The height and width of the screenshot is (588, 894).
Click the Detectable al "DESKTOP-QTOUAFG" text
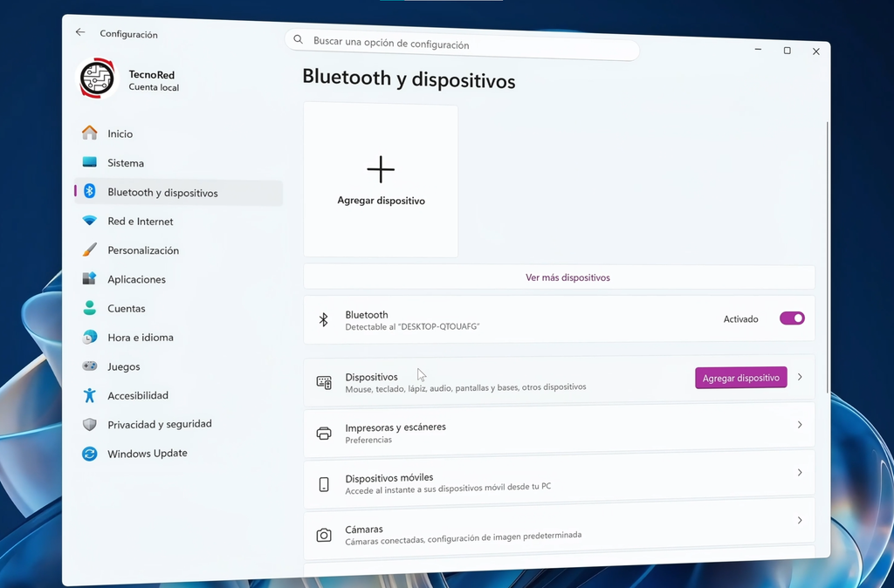(412, 326)
